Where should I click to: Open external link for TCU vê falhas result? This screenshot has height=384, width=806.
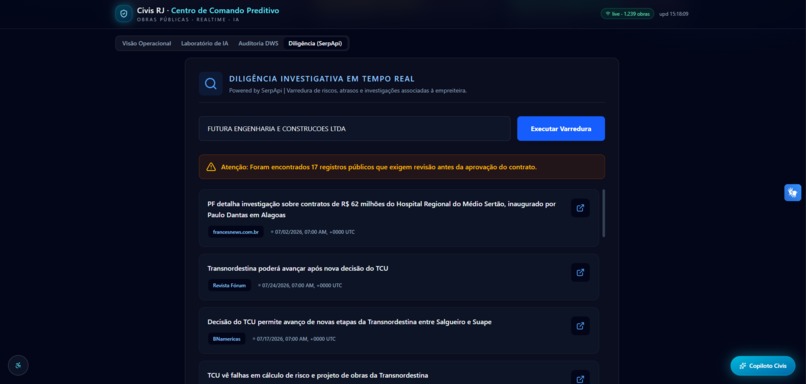580,378
